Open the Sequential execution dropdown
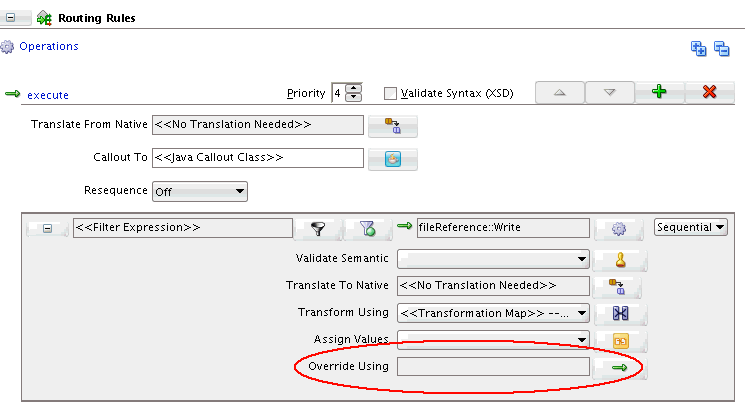The image size is (751, 405). point(691,227)
